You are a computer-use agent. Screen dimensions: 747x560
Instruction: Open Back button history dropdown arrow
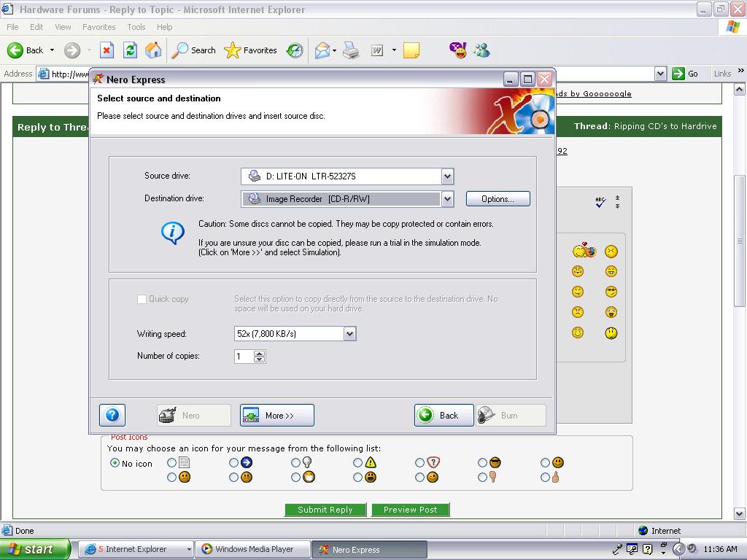(52, 50)
